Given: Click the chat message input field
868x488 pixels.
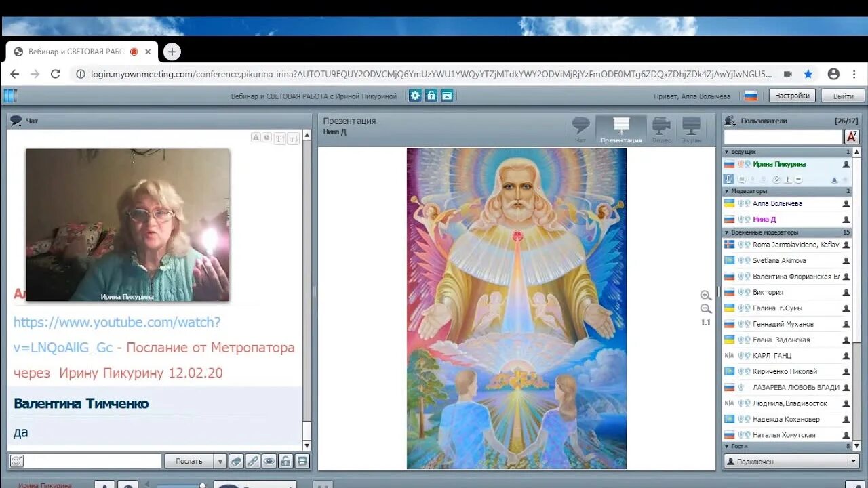Looking at the screenshot, I should point(93,461).
